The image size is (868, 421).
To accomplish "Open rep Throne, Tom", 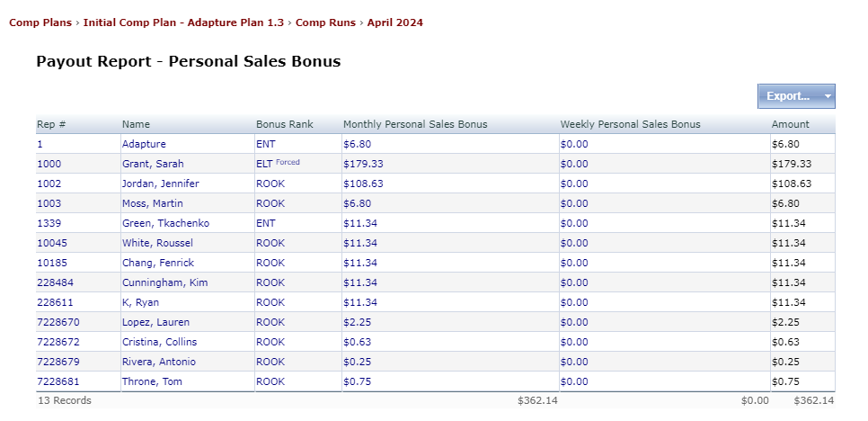I will tap(154, 381).
